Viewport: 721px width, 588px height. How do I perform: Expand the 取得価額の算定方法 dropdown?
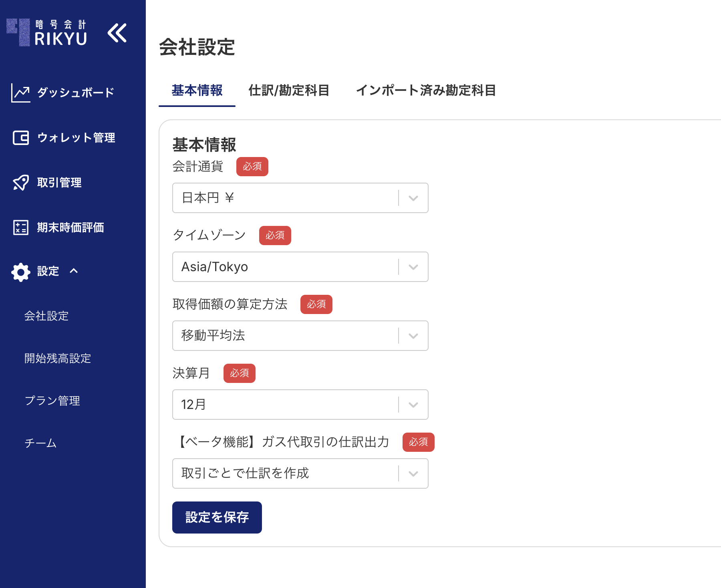(x=300, y=336)
